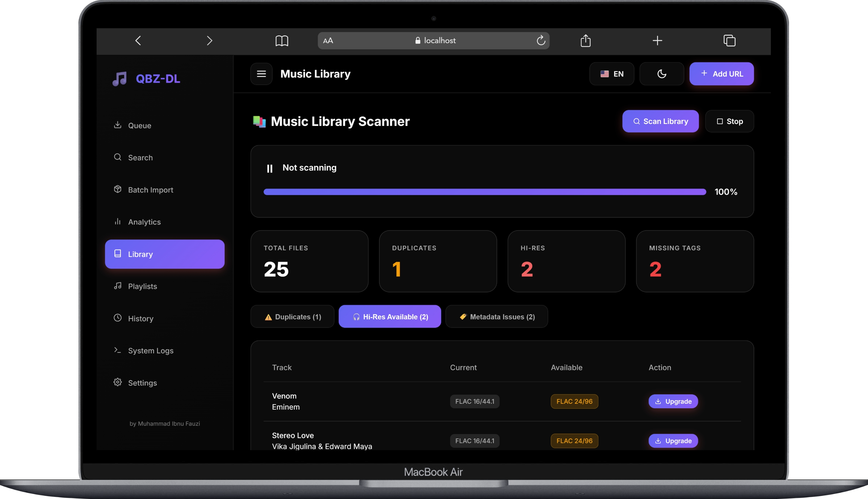
Task: Open Library in the sidebar
Action: click(165, 254)
